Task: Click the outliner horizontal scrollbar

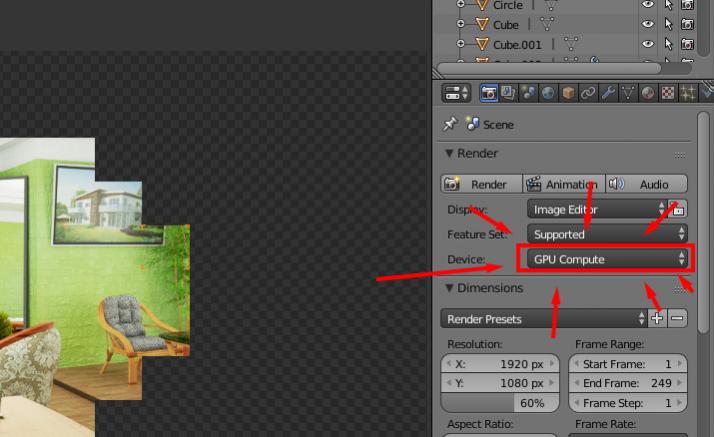Action: pyautogui.click(x=549, y=68)
